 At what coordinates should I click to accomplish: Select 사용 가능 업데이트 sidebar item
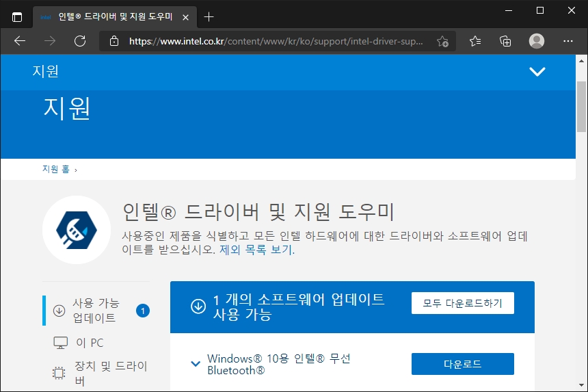(97, 310)
